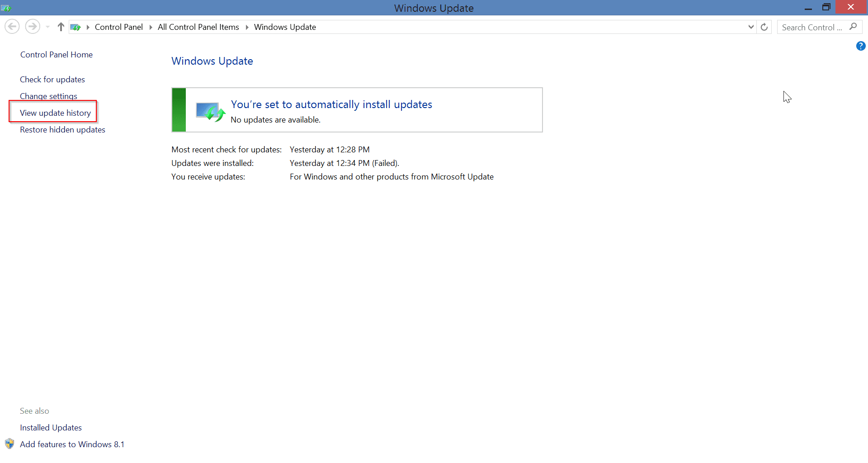Click the Forward navigation arrow
The image size is (868, 463).
click(x=33, y=27)
